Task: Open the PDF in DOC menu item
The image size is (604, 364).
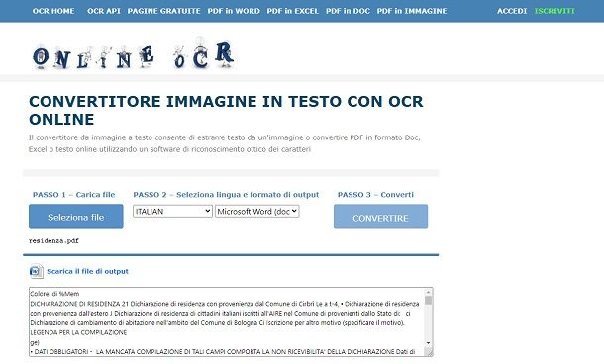Action: pos(348,11)
